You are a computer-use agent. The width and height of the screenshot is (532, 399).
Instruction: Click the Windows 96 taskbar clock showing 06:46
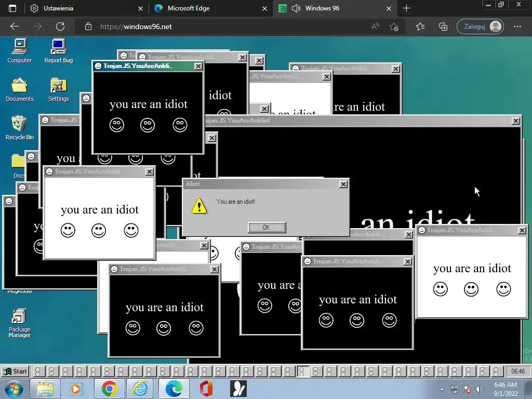[518, 371]
